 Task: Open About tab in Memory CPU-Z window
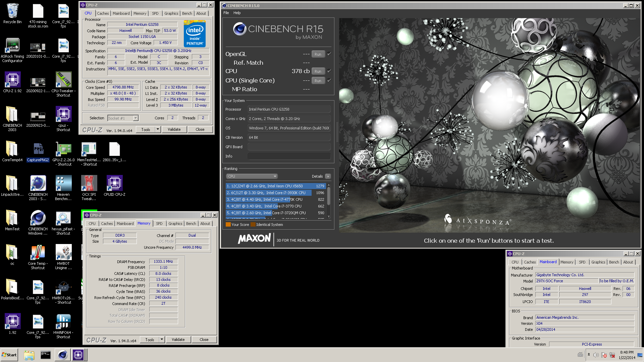click(x=205, y=224)
